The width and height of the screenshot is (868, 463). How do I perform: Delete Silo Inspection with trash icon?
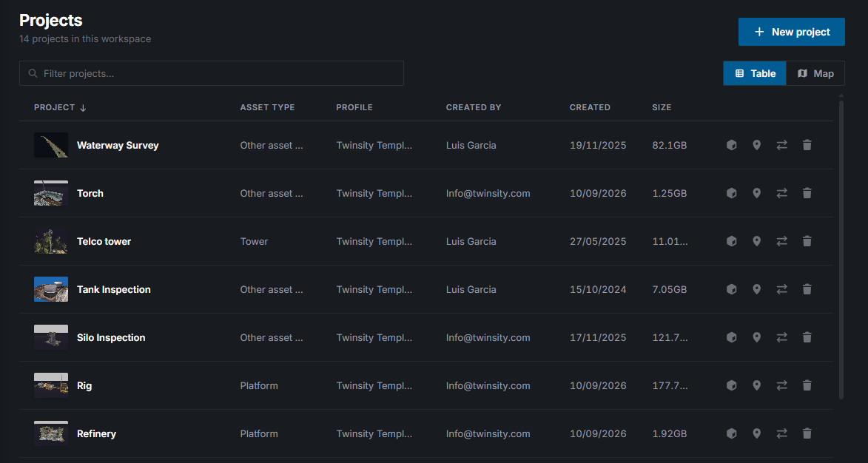[x=807, y=337]
